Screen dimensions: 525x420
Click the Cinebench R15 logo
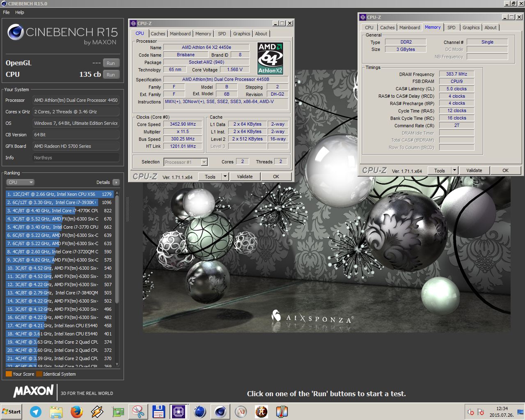pyautogui.click(x=62, y=34)
